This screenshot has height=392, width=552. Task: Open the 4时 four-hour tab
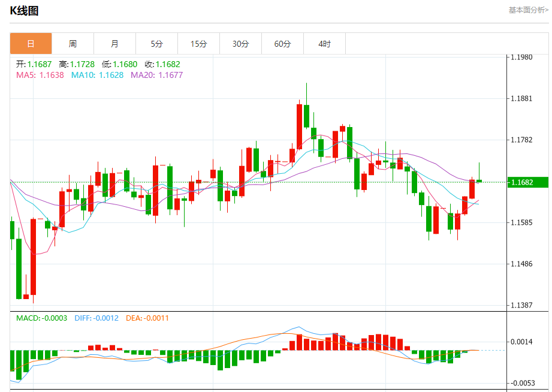(x=324, y=44)
